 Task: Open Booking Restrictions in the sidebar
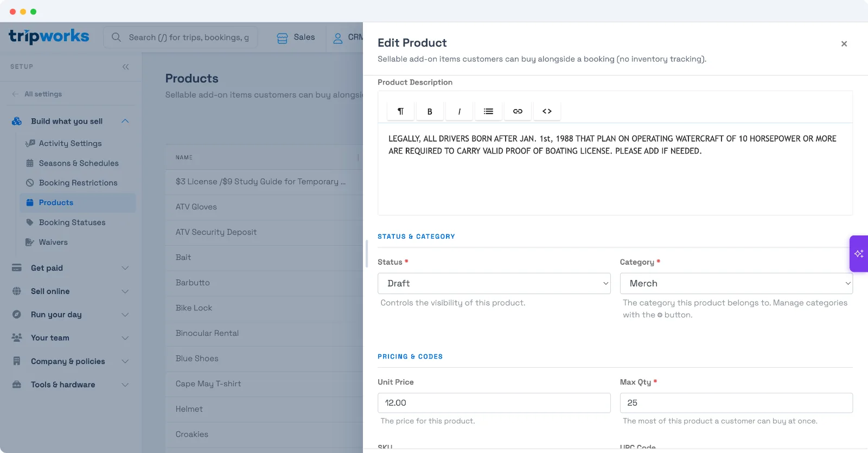78,183
